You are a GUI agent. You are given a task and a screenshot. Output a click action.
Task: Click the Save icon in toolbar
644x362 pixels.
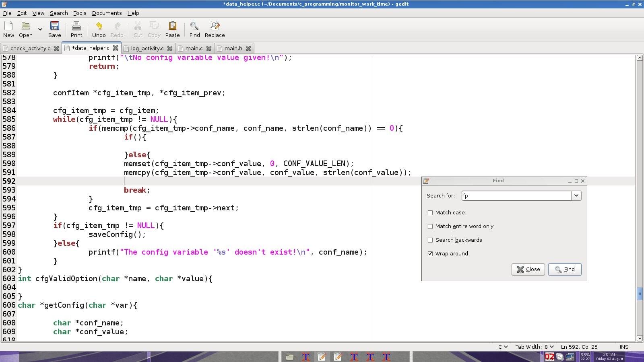pyautogui.click(x=54, y=27)
